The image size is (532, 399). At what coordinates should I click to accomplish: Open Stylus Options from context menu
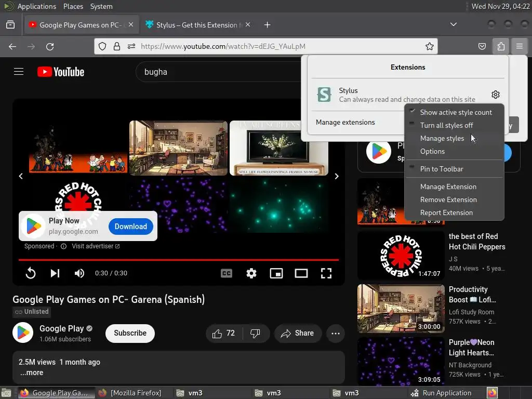coord(454,151)
